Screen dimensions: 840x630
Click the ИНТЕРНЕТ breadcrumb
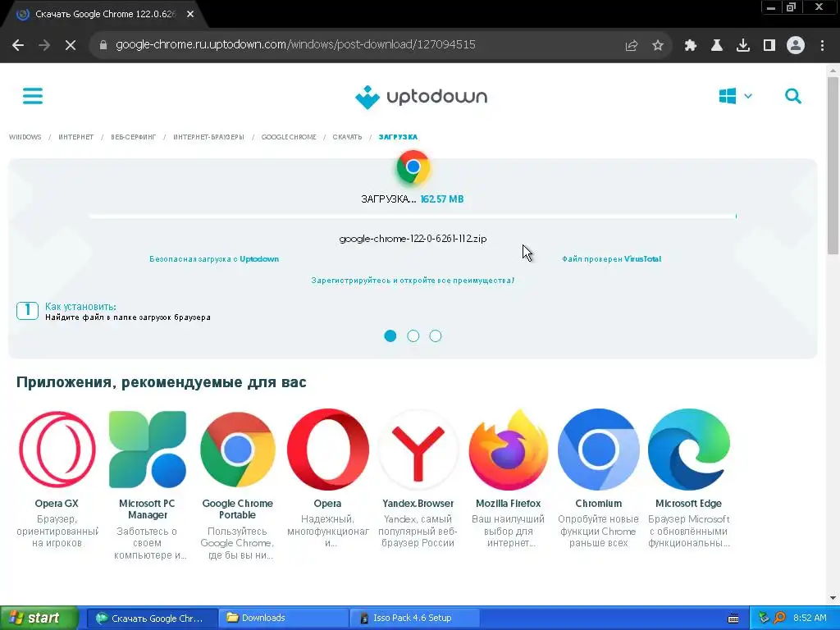76,137
